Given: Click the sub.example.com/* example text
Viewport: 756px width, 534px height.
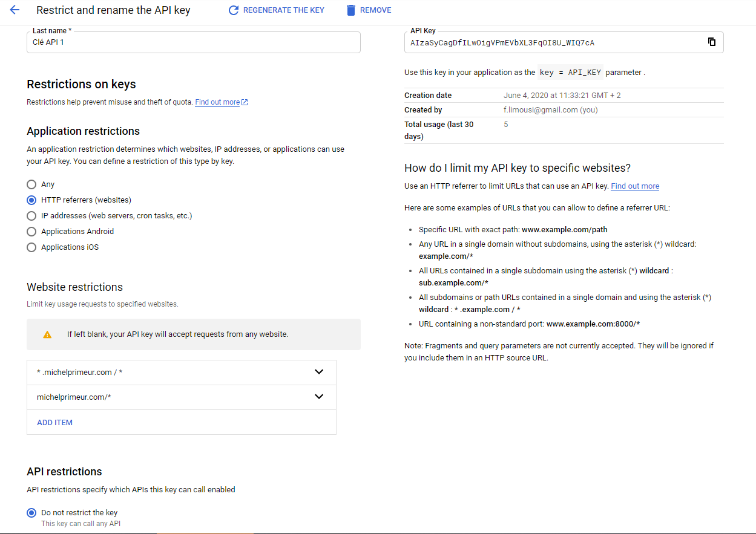Looking at the screenshot, I should 453,283.
